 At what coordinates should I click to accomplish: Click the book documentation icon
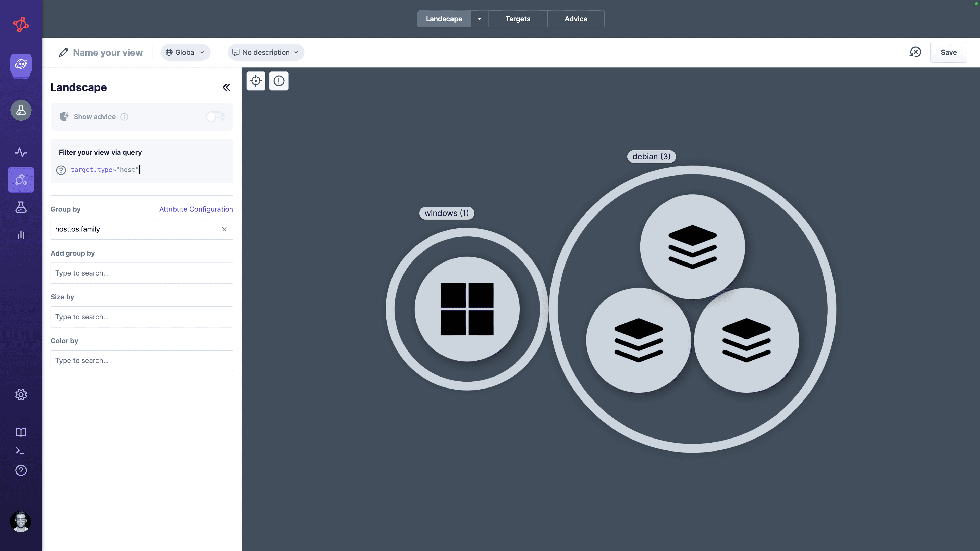[21, 432]
